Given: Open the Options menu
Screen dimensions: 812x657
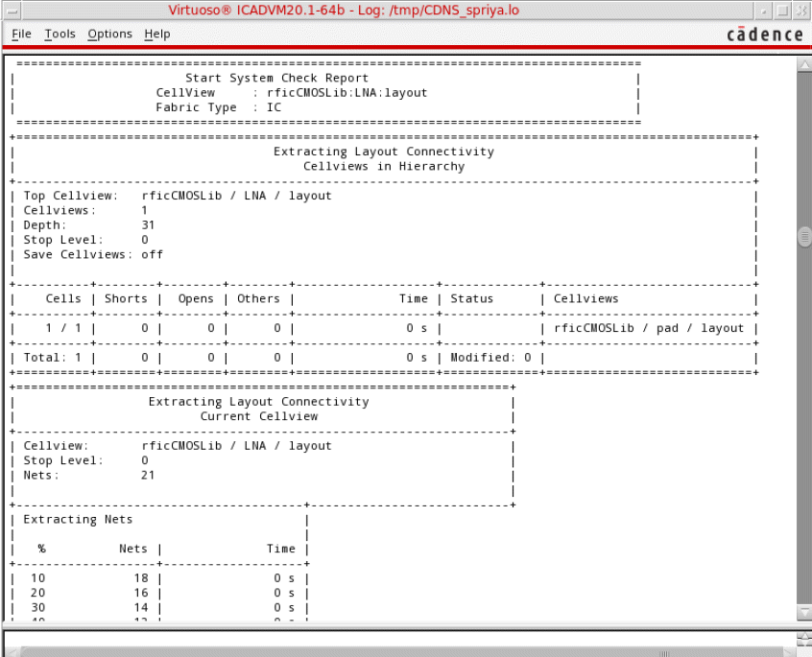Looking at the screenshot, I should tap(109, 35).
